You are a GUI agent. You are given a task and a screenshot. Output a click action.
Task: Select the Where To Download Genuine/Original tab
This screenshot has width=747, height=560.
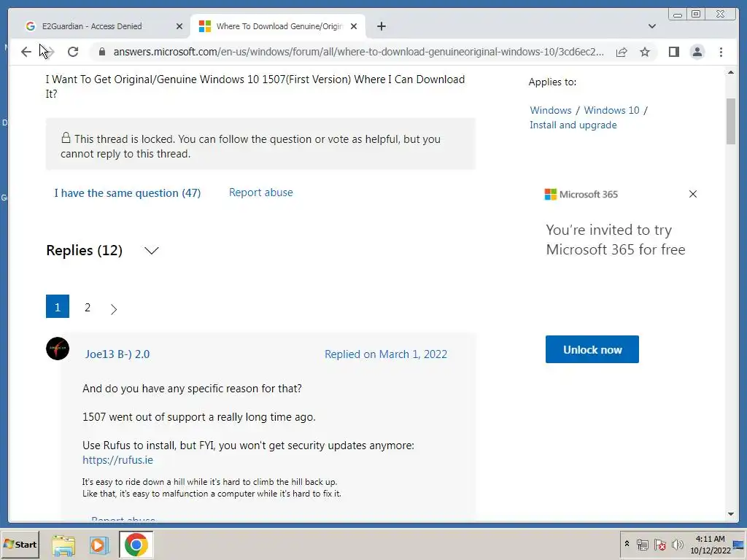(278, 27)
